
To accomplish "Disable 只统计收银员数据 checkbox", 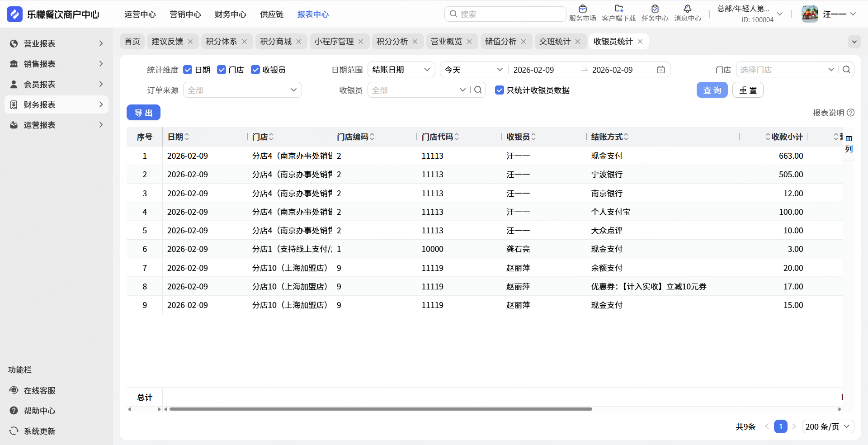I will click(500, 90).
